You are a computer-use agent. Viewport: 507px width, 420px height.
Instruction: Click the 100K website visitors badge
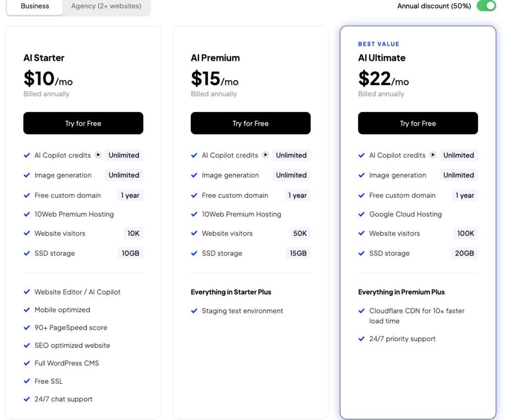[x=465, y=233]
